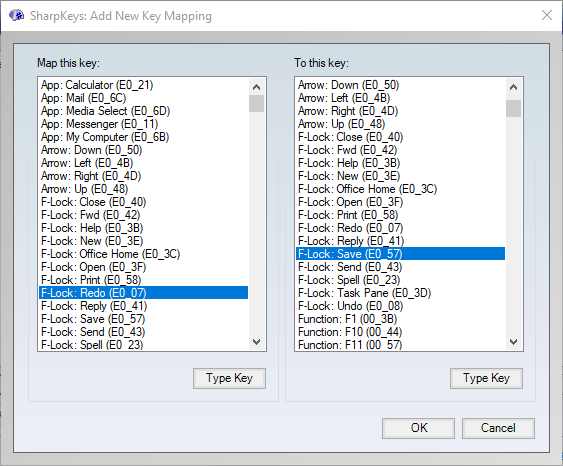The width and height of the screenshot is (563, 466).
Task: Select F-Lock: Reply (E0_41) in left list
Action: (x=143, y=306)
